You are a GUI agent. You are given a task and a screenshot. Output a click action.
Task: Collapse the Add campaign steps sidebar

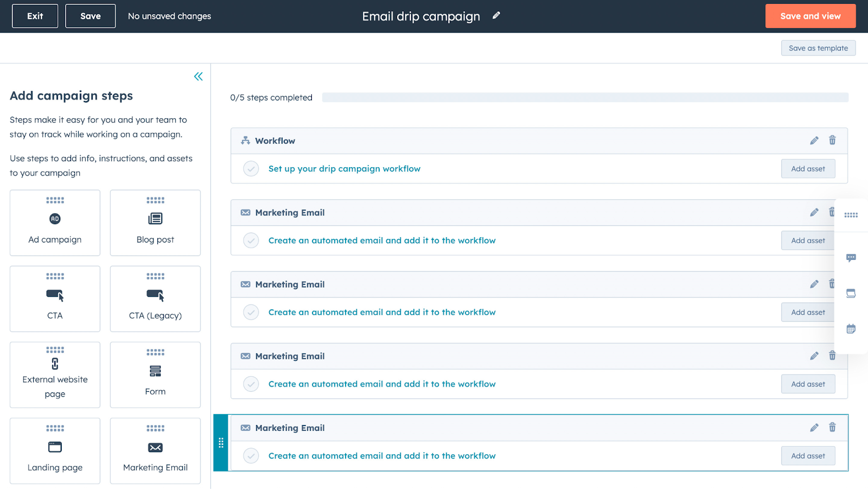pos(198,76)
